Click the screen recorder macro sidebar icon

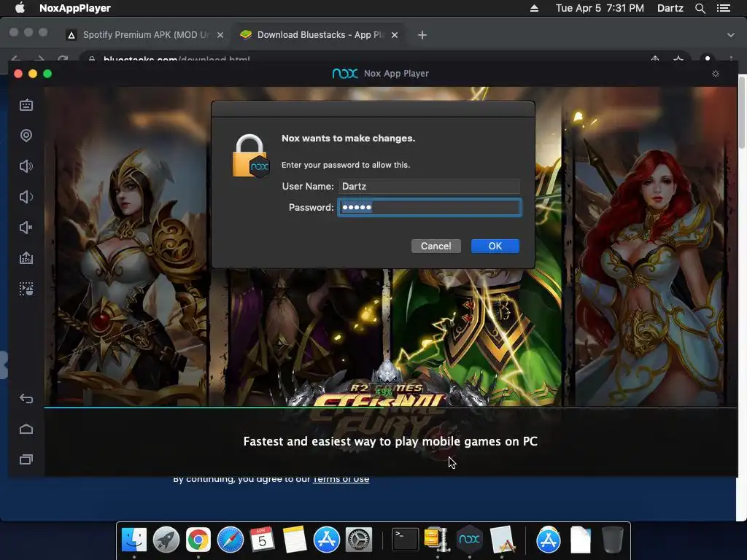tap(26, 289)
